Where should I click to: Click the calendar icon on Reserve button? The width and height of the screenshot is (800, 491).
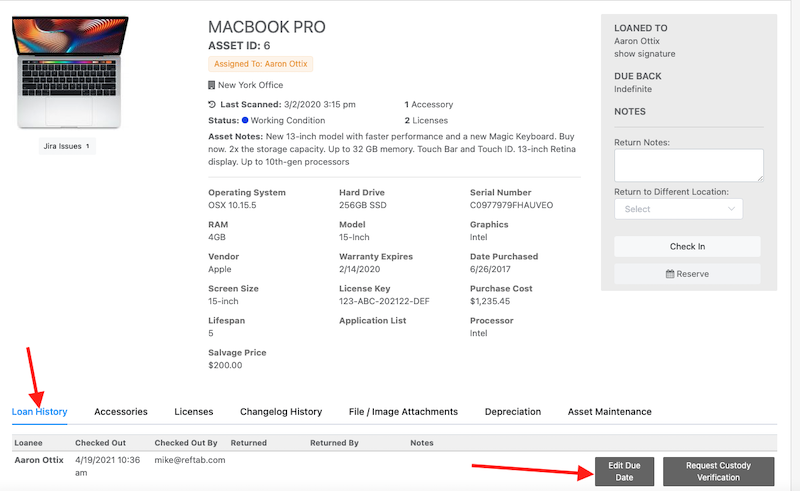pos(670,274)
